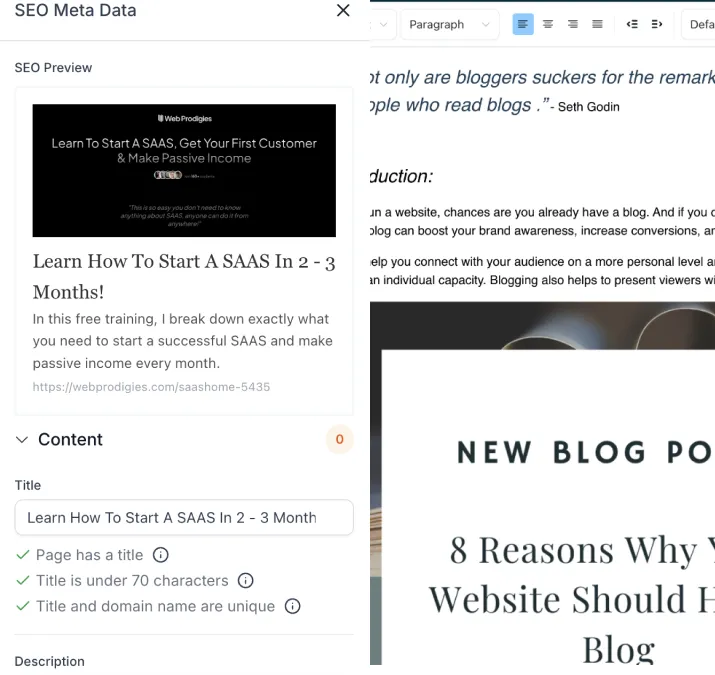Select the New Blog Post image in editor
This screenshot has width=715, height=675.
tap(542, 483)
